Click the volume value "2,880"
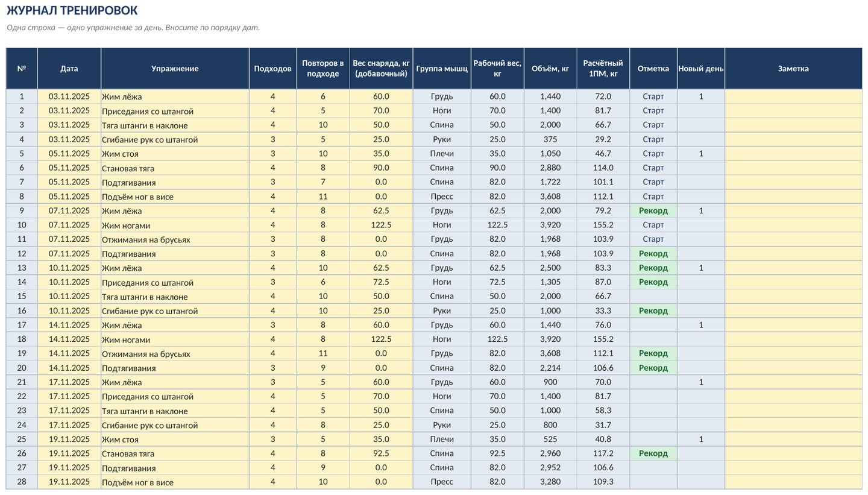The width and height of the screenshot is (868, 495). click(x=550, y=168)
